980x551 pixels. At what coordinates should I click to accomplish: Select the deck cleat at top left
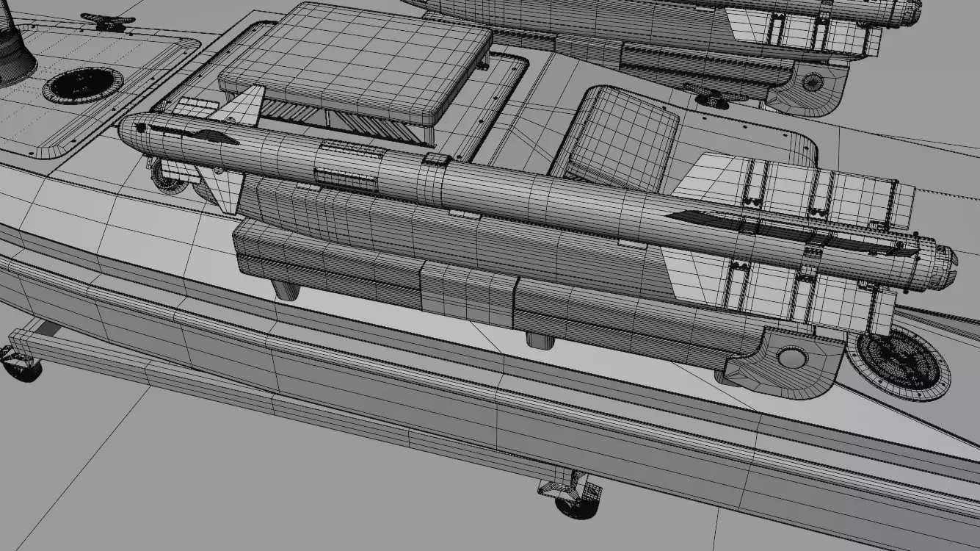[107, 21]
